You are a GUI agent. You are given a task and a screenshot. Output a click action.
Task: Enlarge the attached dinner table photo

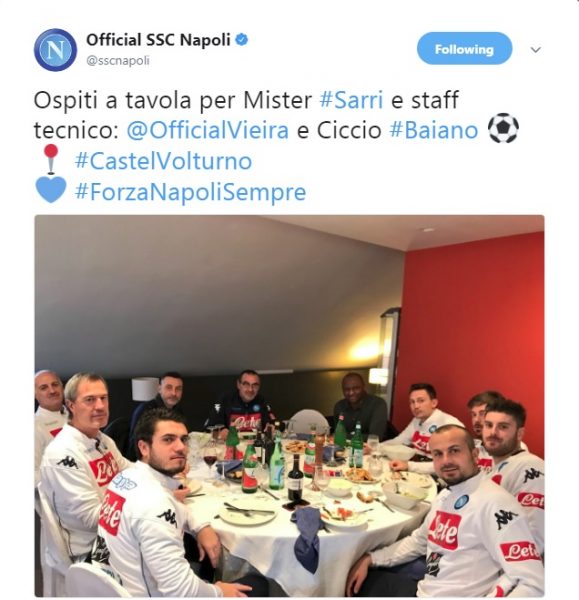pos(289,406)
